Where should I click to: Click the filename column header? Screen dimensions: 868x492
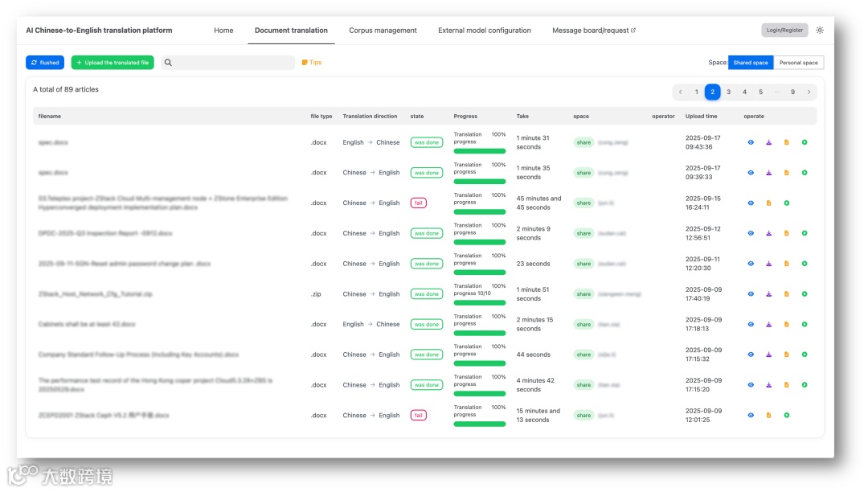click(50, 117)
